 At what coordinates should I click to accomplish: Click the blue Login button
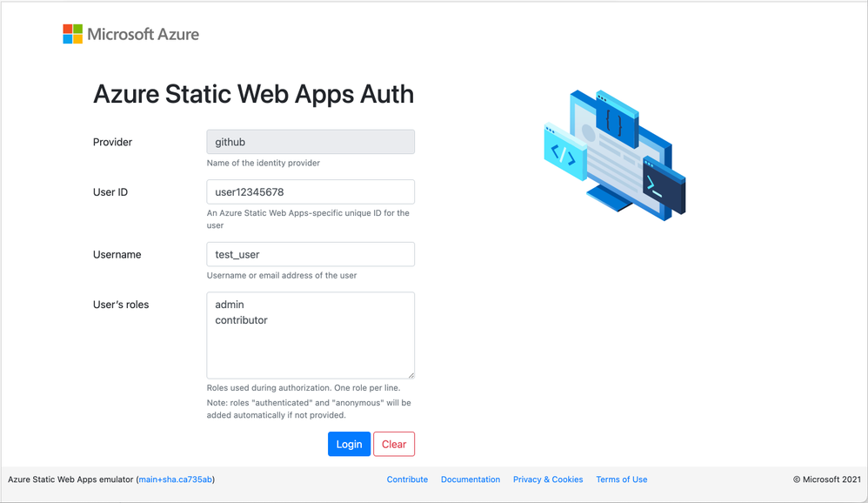click(350, 445)
